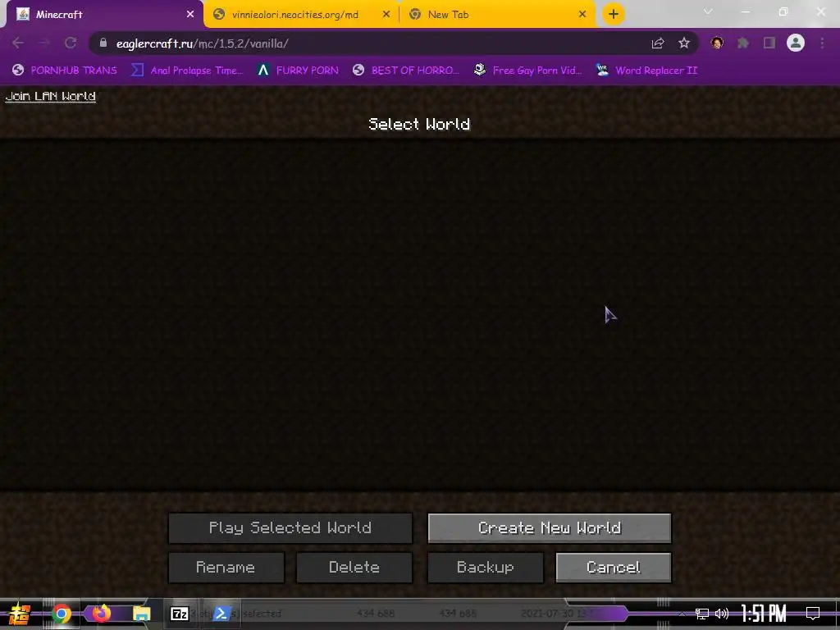Viewport: 840px width, 630px height.
Task: Close the vinnieolori.neocities.org tab
Action: point(386,15)
